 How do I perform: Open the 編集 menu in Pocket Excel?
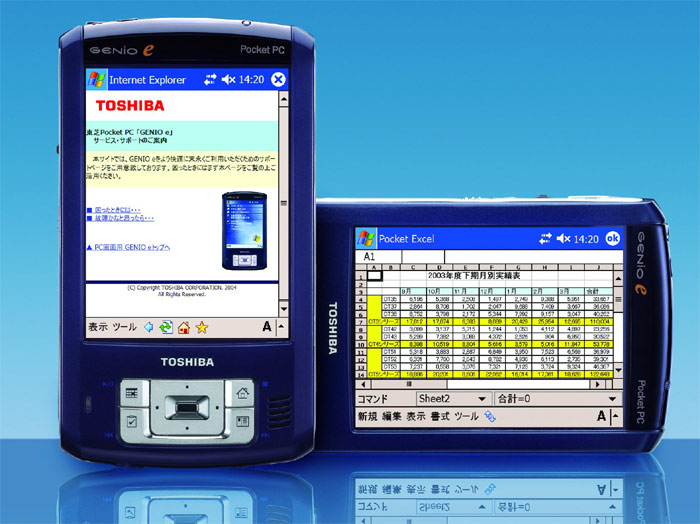[x=392, y=416]
